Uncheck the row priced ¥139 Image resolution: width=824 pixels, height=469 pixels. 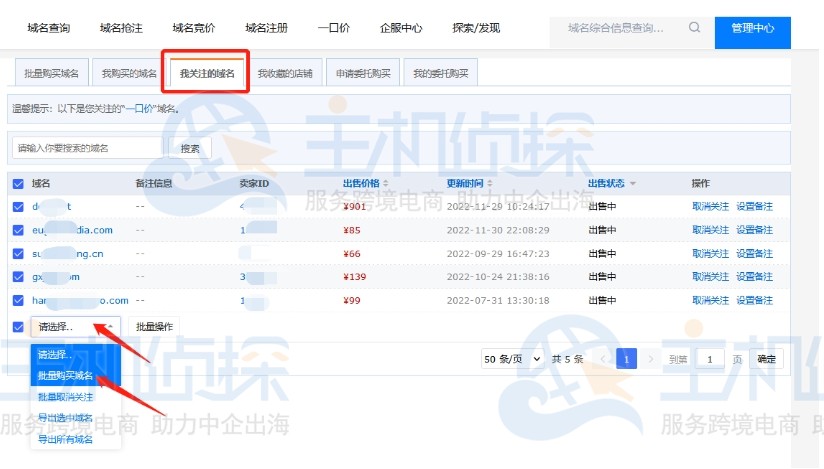coord(18,277)
